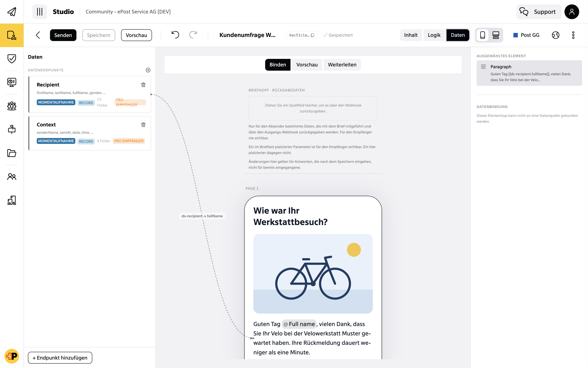588x368 pixels.
Task: Open the presentation monitor sidebar icon
Action: (x=12, y=82)
